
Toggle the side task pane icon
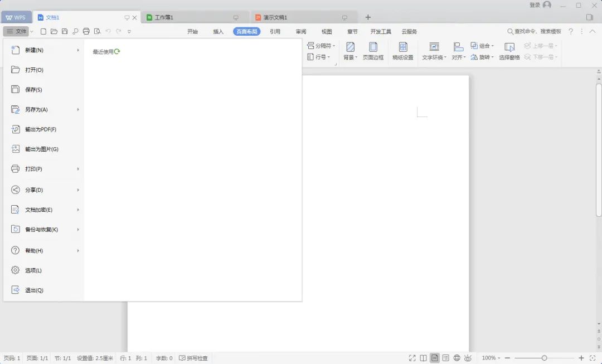coord(590,17)
